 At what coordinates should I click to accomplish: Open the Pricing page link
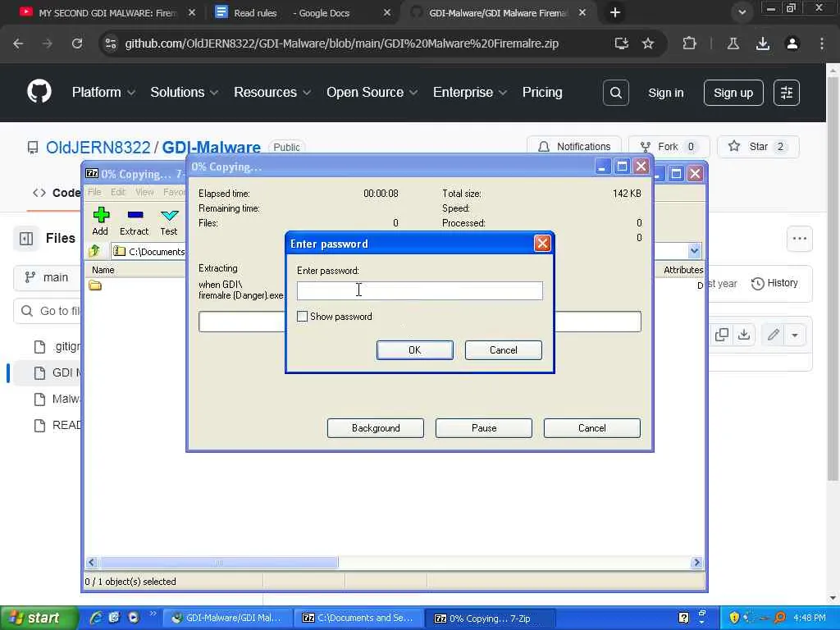point(542,92)
